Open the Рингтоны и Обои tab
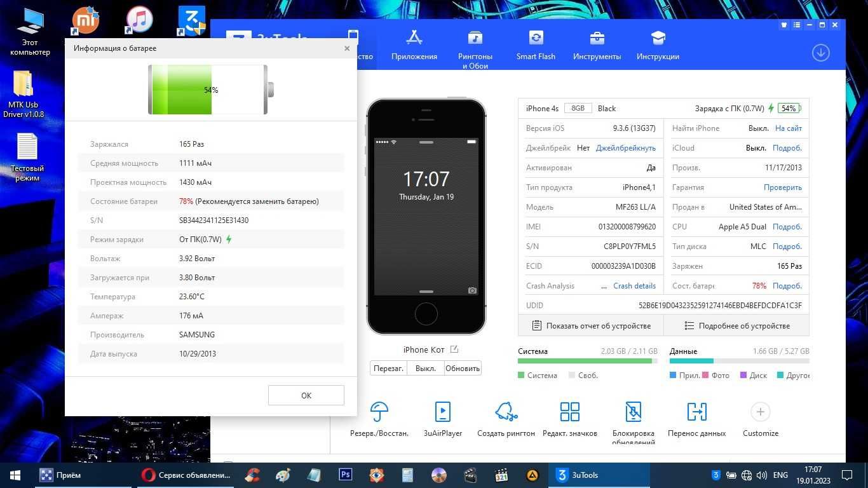Viewport: 868px width, 488px height. pos(475,50)
